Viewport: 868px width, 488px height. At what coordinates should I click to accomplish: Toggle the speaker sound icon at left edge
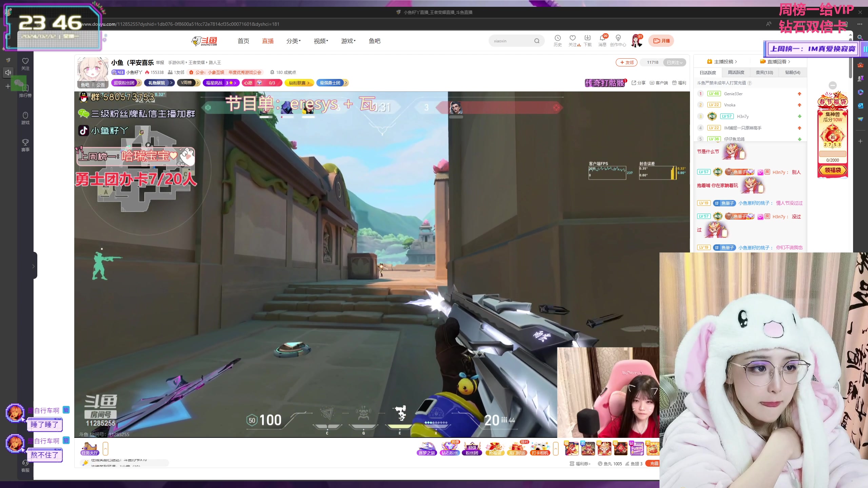click(x=8, y=72)
